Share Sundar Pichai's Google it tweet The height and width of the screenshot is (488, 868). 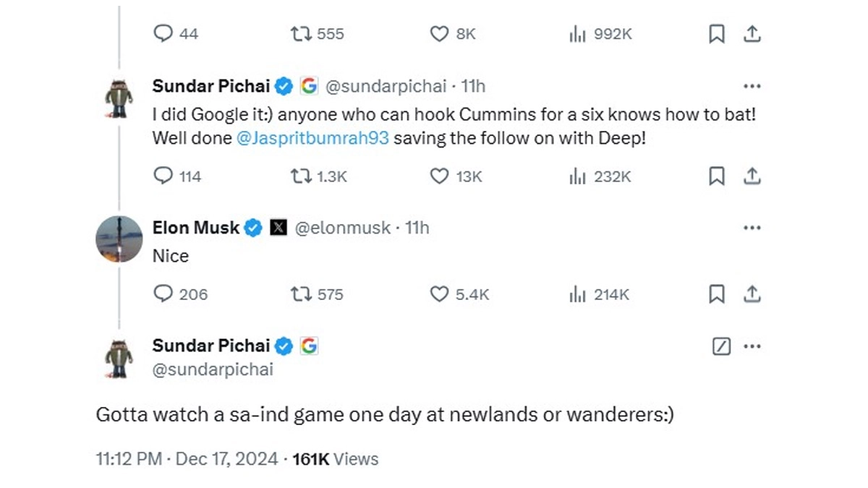coord(752,176)
